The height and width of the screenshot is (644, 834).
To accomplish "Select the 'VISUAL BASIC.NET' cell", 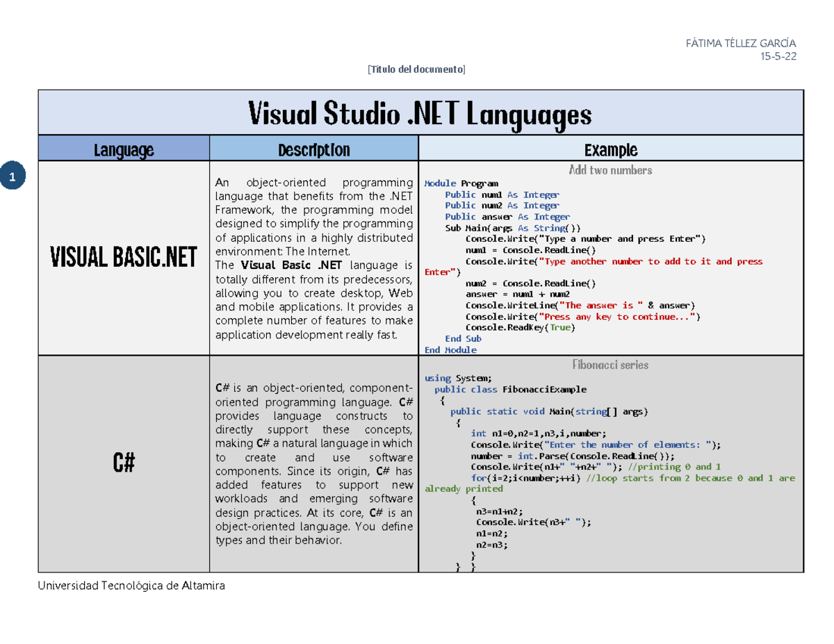I will point(124,257).
